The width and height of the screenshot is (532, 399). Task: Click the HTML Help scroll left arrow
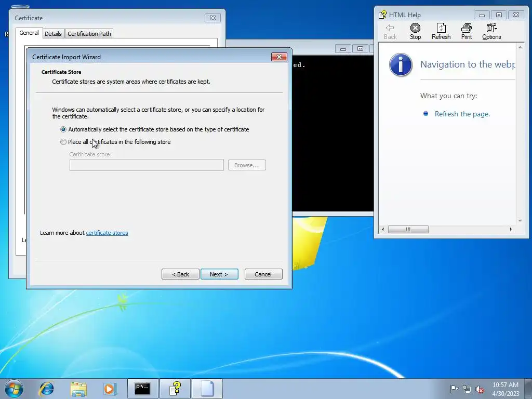point(383,229)
